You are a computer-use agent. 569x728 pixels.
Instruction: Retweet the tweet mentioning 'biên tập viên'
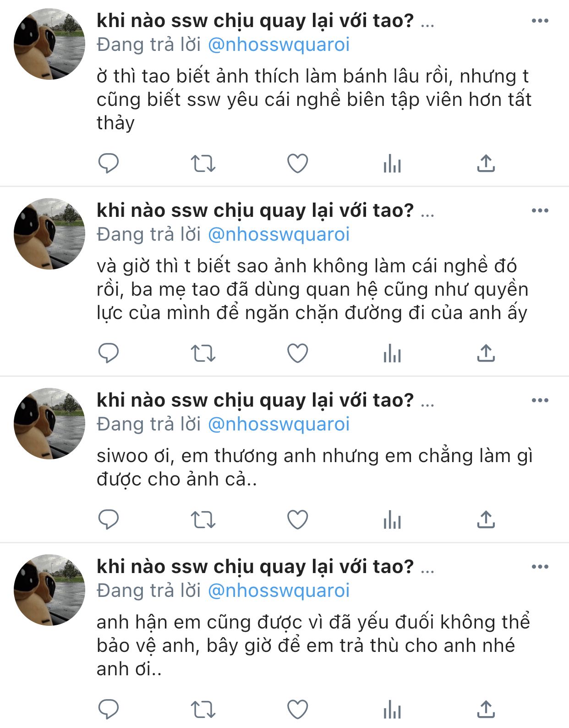click(203, 163)
